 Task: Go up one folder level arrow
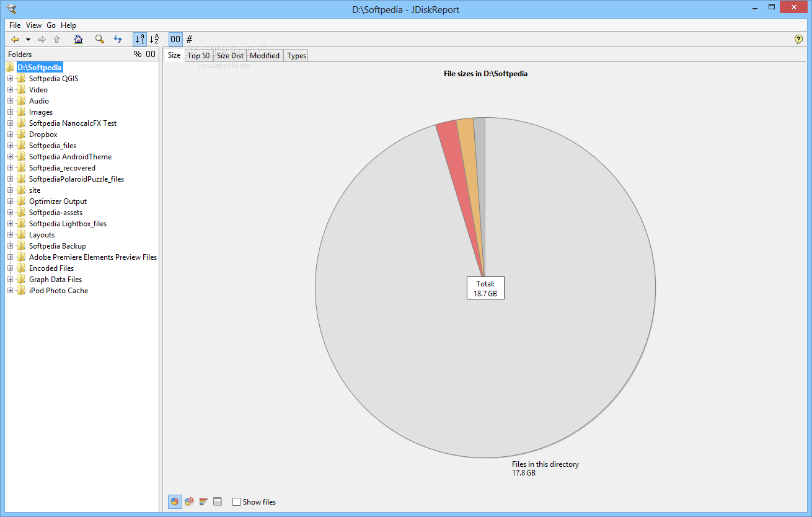click(x=56, y=39)
